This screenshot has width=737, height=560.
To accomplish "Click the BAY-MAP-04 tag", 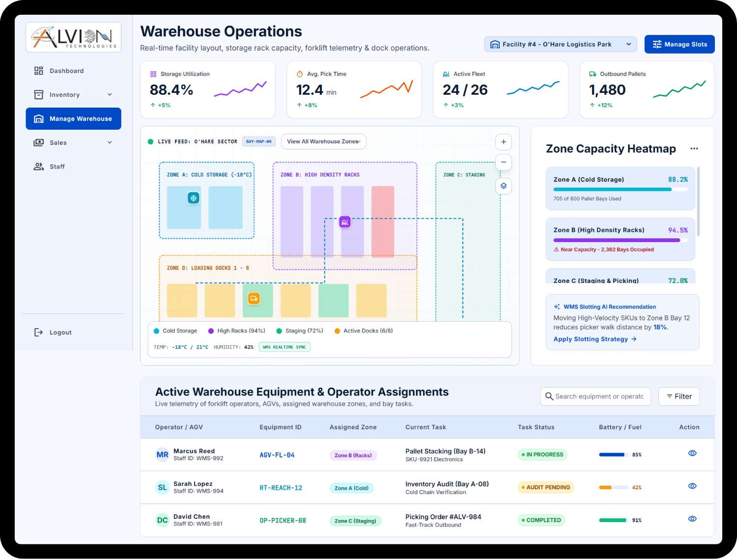I will (259, 141).
